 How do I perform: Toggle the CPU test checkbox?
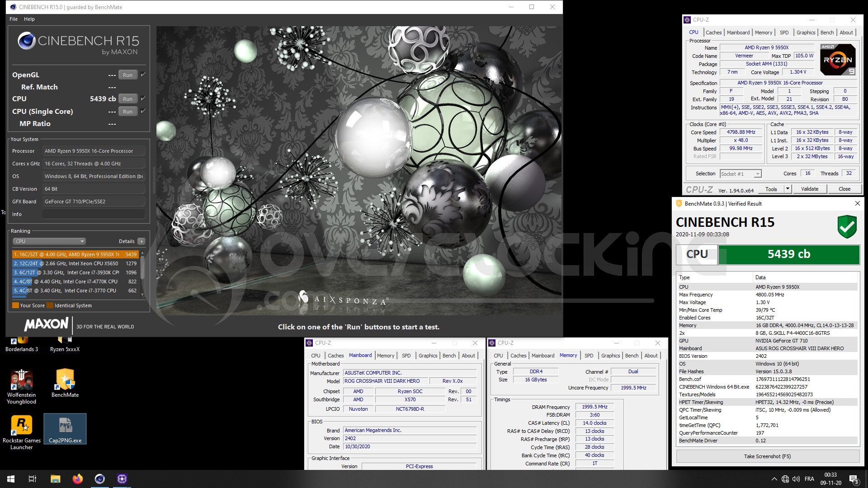[x=143, y=99]
